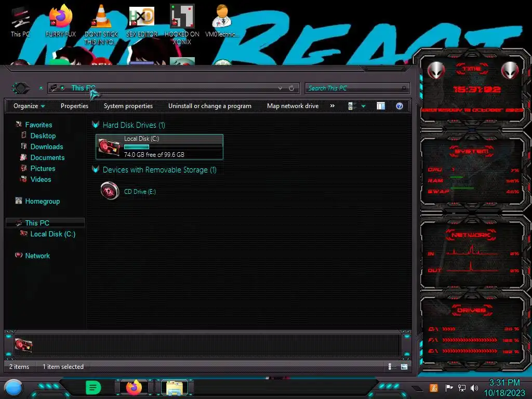Collapse Devices with Removable Storage group
Screen dimensions: 532x399
pyautogui.click(x=96, y=169)
